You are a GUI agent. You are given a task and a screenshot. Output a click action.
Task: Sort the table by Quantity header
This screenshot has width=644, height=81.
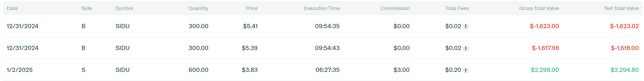198,8
